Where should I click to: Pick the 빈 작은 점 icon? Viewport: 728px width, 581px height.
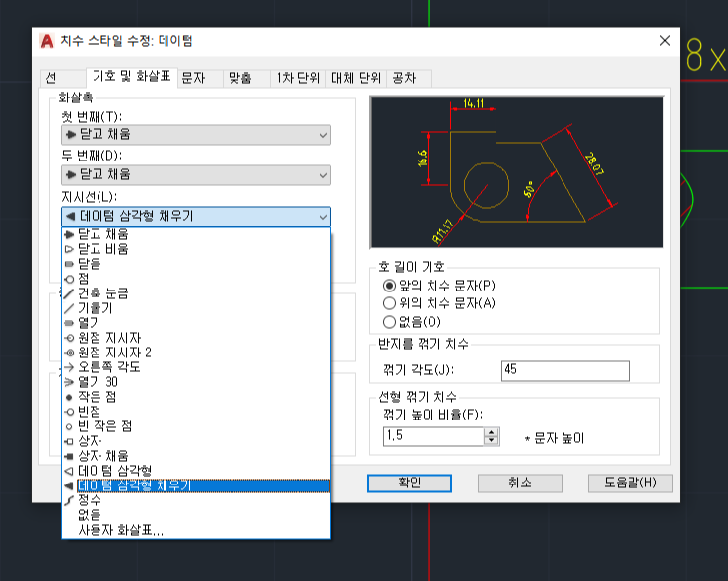coord(69,426)
